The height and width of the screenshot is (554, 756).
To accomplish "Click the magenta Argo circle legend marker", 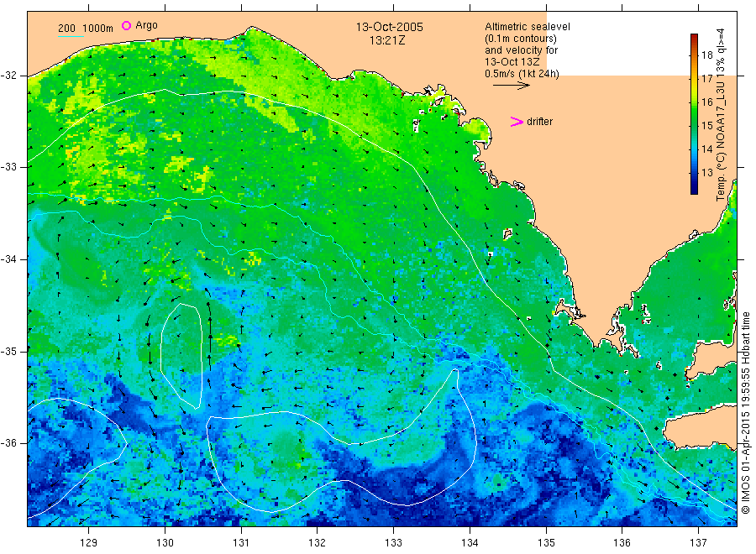I will pos(126,25).
